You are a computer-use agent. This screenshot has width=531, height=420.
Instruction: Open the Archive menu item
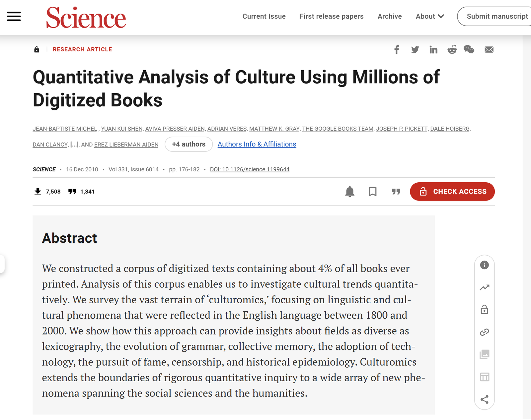[390, 16]
